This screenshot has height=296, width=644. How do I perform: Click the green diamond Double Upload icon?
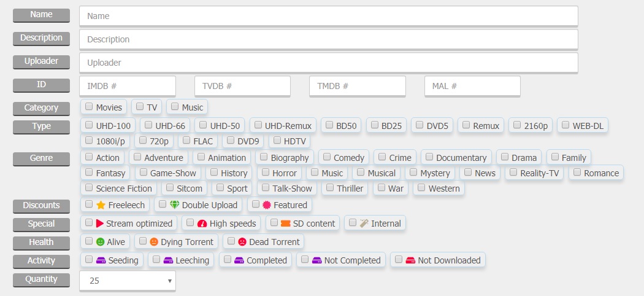(x=175, y=204)
